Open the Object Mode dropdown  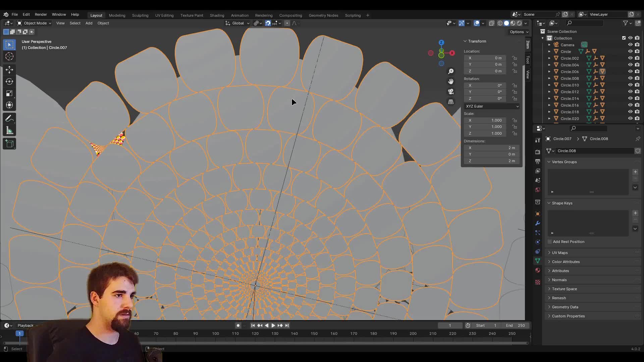click(34, 23)
